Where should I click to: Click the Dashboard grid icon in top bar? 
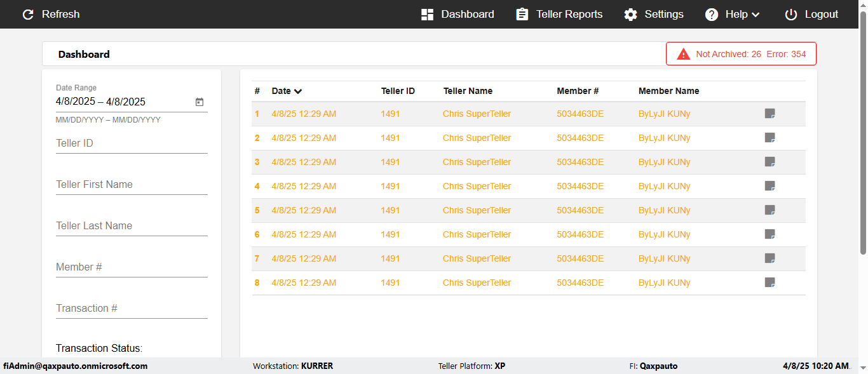(427, 15)
